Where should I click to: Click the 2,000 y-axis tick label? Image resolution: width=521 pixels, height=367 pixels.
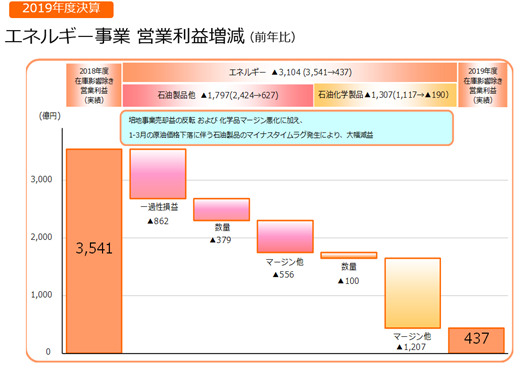pos(42,237)
